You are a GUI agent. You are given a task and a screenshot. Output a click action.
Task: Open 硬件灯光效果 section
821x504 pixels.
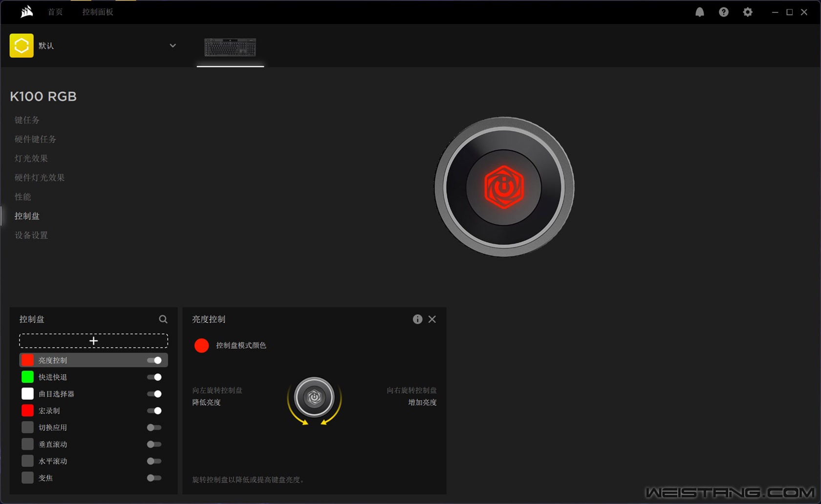[40, 177]
